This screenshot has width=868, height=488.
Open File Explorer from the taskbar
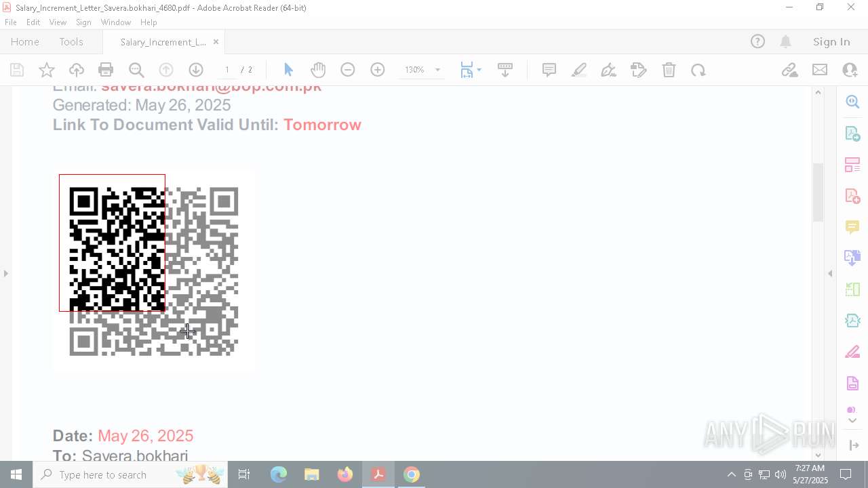pos(311,474)
